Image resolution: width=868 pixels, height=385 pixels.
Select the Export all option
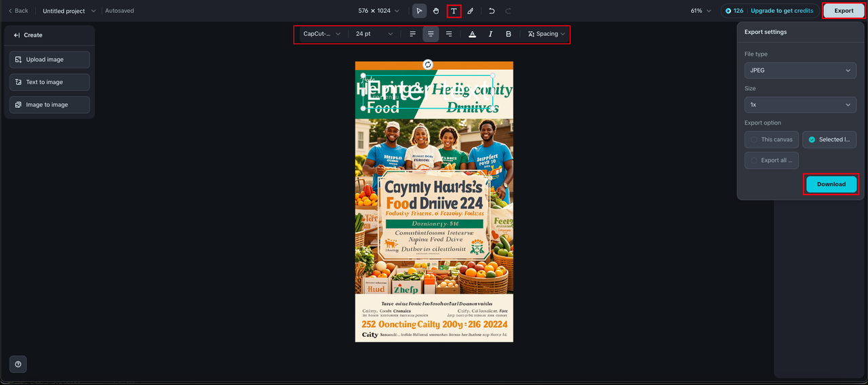click(772, 161)
